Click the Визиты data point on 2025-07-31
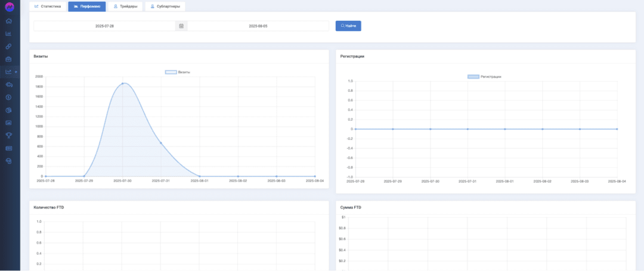The height and width of the screenshot is (271, 644). pyautogui.click(x=161, y=143)
